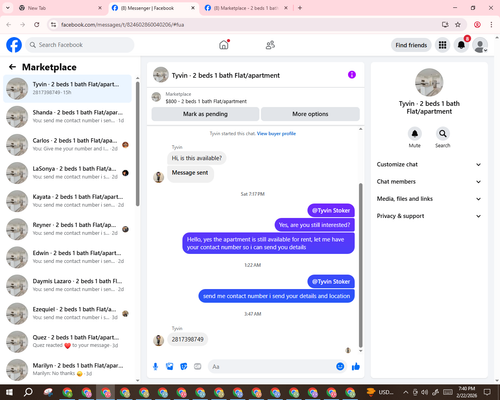The height and width of the screenshot is (400, 500).
Task: Click the $800 Marketplace listing header
Action: coord(255,97)
